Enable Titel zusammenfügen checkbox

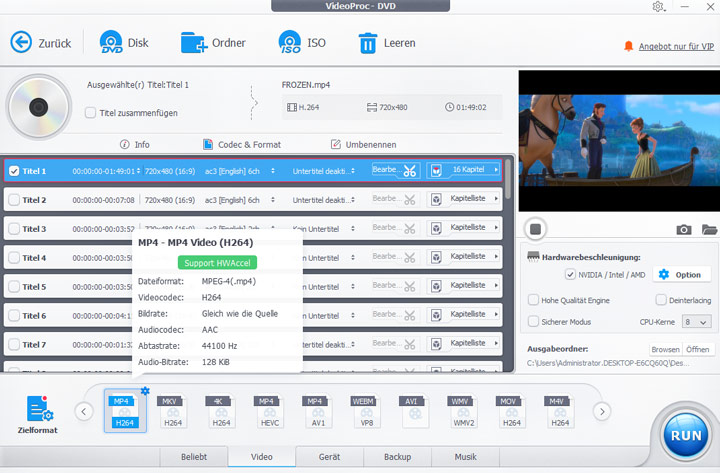point(90,113)
